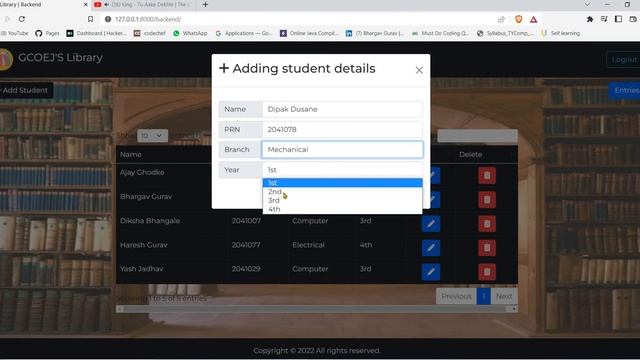The height and width of the screenshot is (360, 640).
Task: Open the Self learning bookmark
Action: pos(560,33)
